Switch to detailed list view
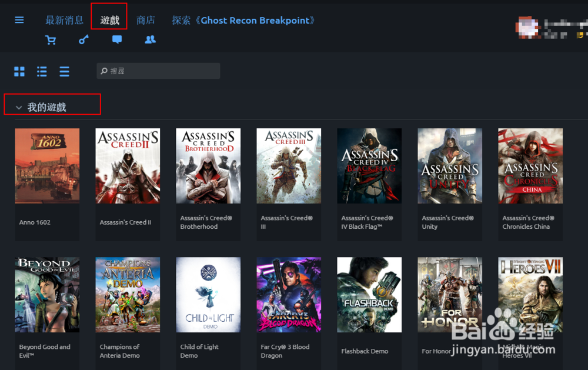Image resolution: width=588 pixels, height=370 pixels. click(x=42, y=71)
